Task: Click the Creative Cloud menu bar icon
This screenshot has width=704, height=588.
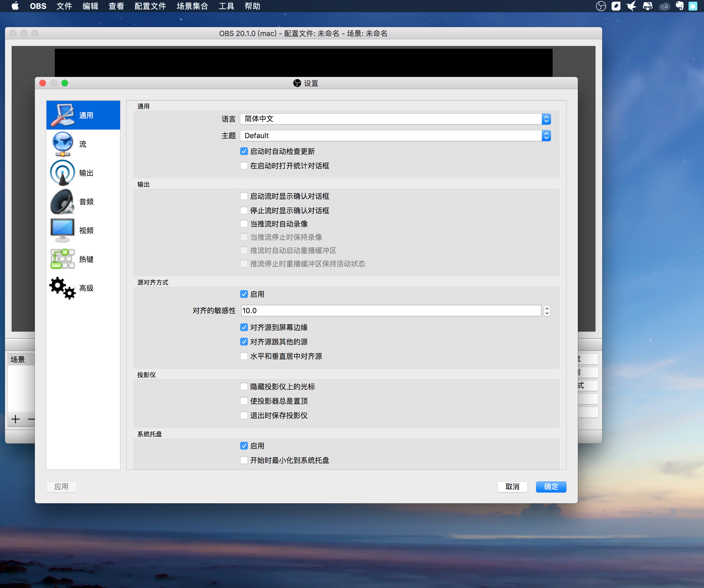Action: (x=664, y=6)
